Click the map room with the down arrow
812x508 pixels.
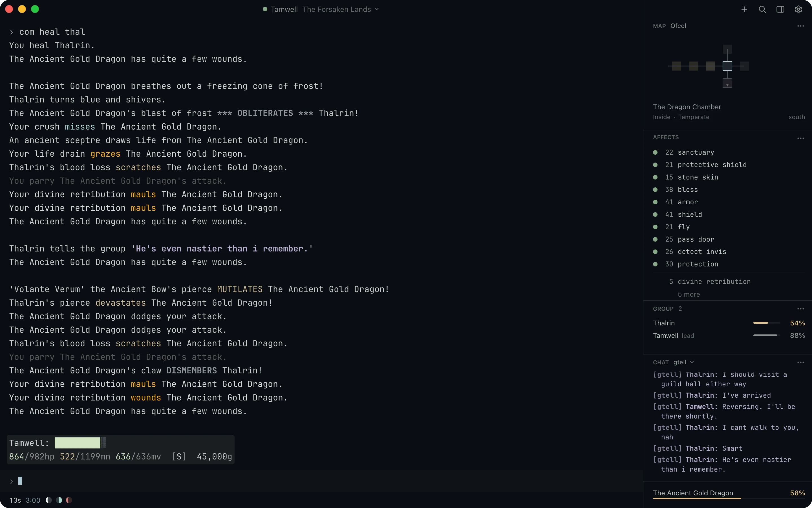(x=727, y=83)
